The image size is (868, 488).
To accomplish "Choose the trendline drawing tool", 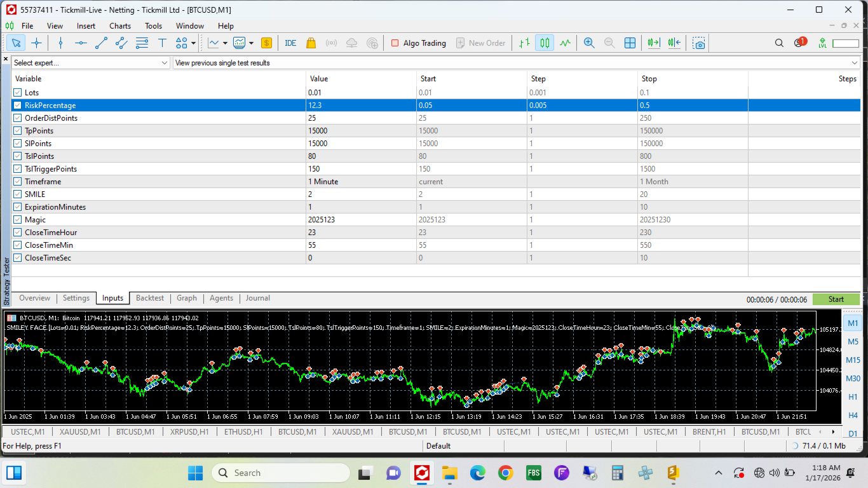I will coord(101,43).
